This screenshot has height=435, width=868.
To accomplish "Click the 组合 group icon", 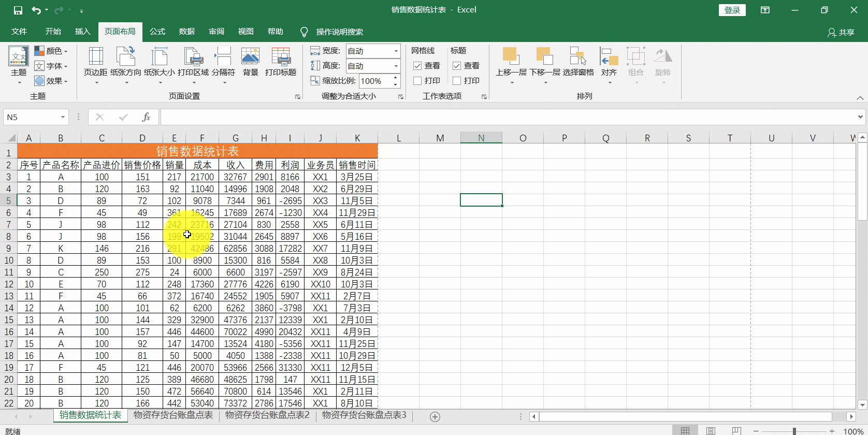I will click(636, 55).
